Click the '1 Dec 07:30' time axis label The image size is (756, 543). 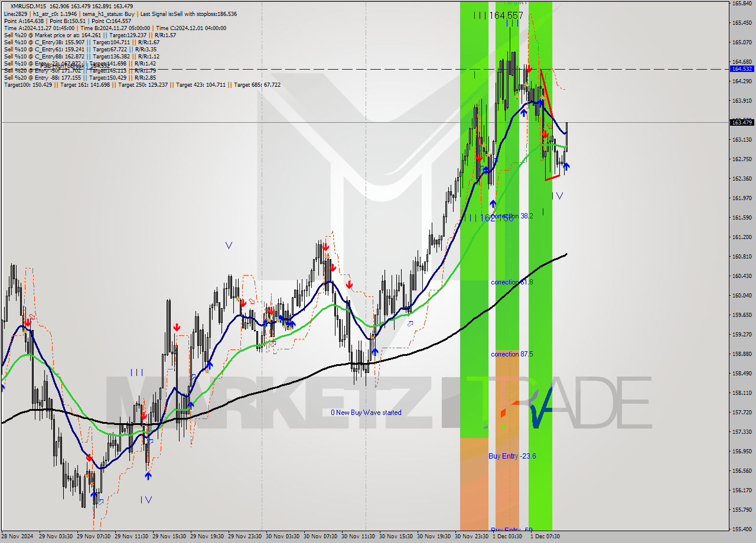point(546,537)
